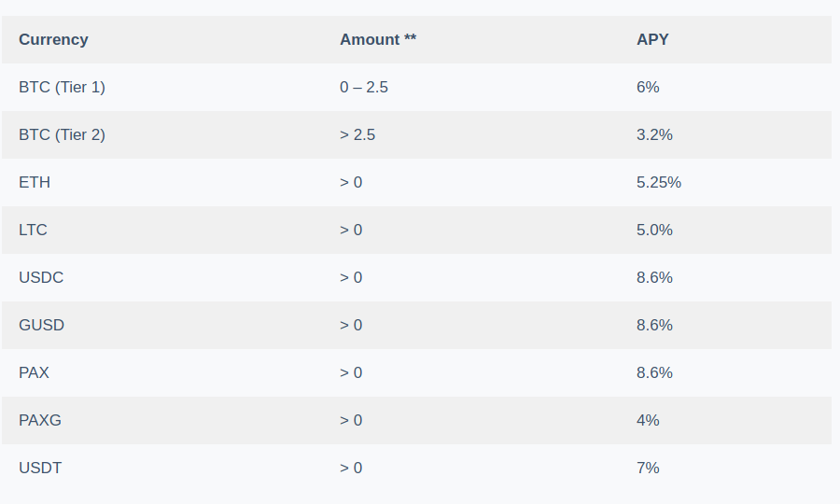Screen dimensions: 840x504
Task: Click the PAX currency cell
Action: 34,372
